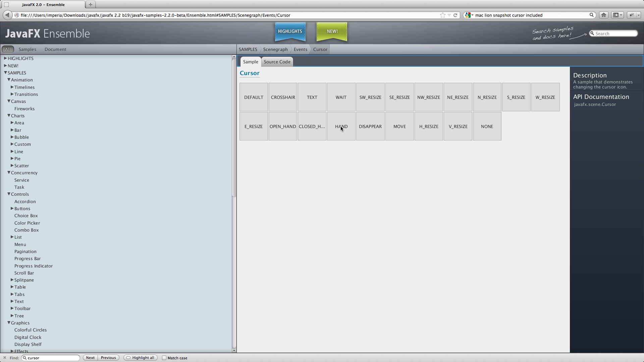Viewport: 644px width, 362px height.
Task: Enable the Match case checkbox
Action: click(164, 358)
